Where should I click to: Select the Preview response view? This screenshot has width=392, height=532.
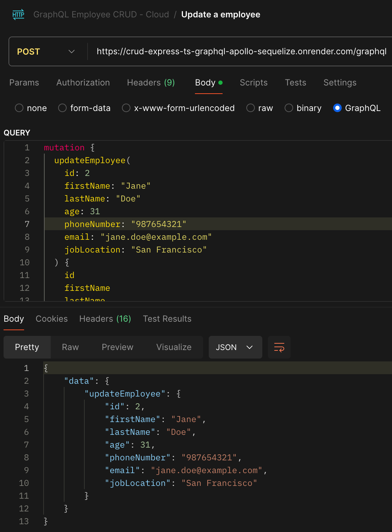coord(118,347)
